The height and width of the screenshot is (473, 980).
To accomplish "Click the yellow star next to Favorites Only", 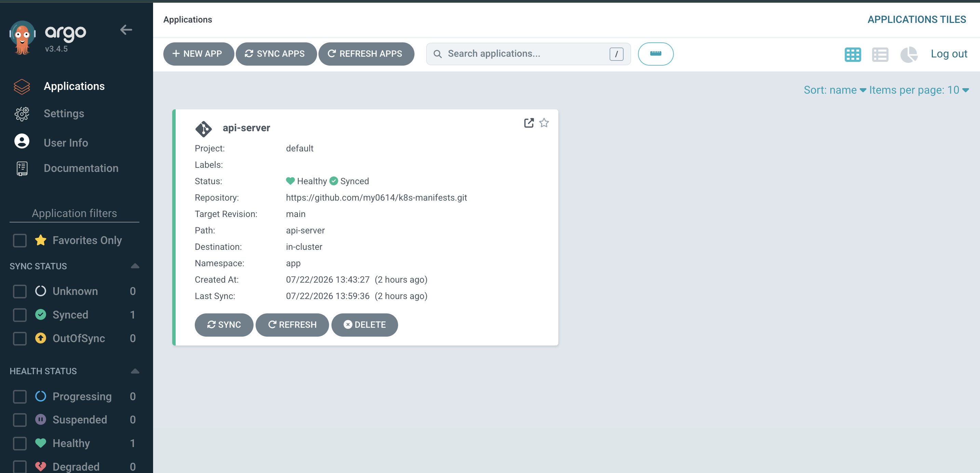I will [41, 240].
